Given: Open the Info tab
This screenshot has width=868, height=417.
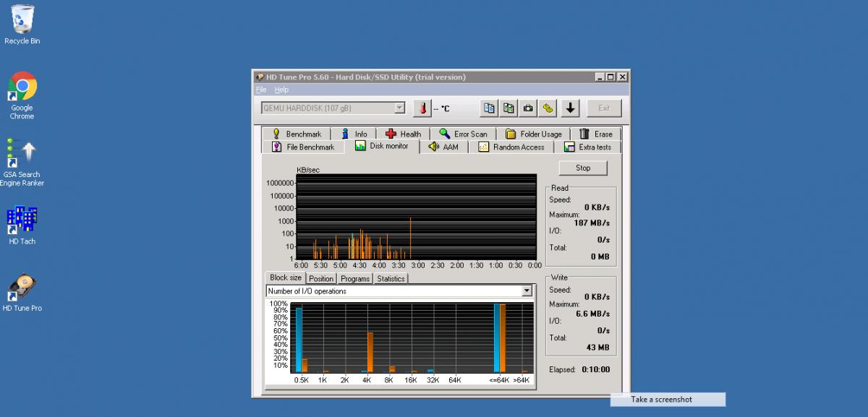Looking at the screenshot, I should pyautogui.click(x=354, y=134).
